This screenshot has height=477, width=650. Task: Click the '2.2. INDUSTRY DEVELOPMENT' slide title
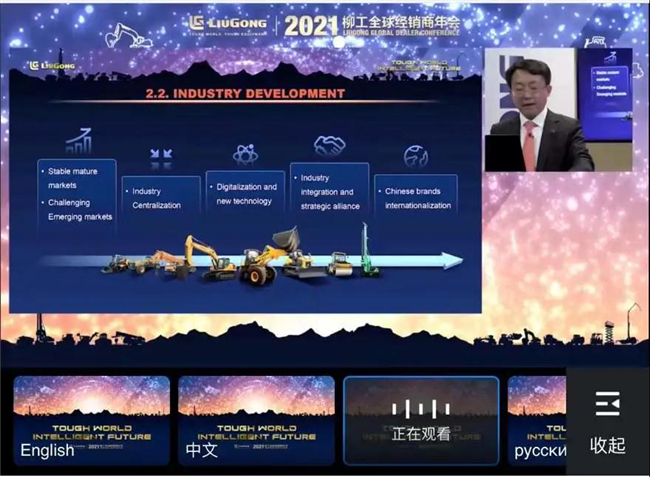tap(245, 94)
